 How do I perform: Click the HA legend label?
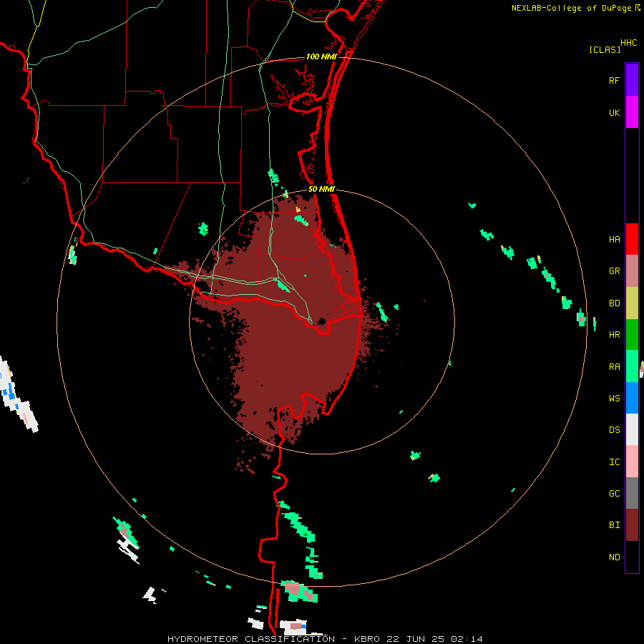pyautogui.click(x=614, y=240)
